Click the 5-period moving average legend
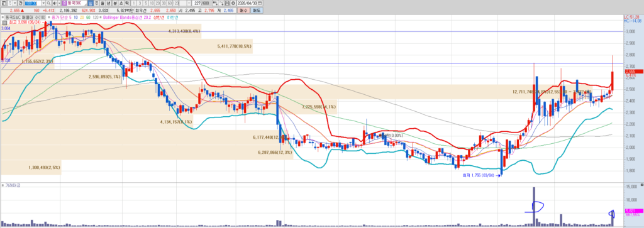The height and width of the screenshot is (228, 644). [x=70, y=17]
